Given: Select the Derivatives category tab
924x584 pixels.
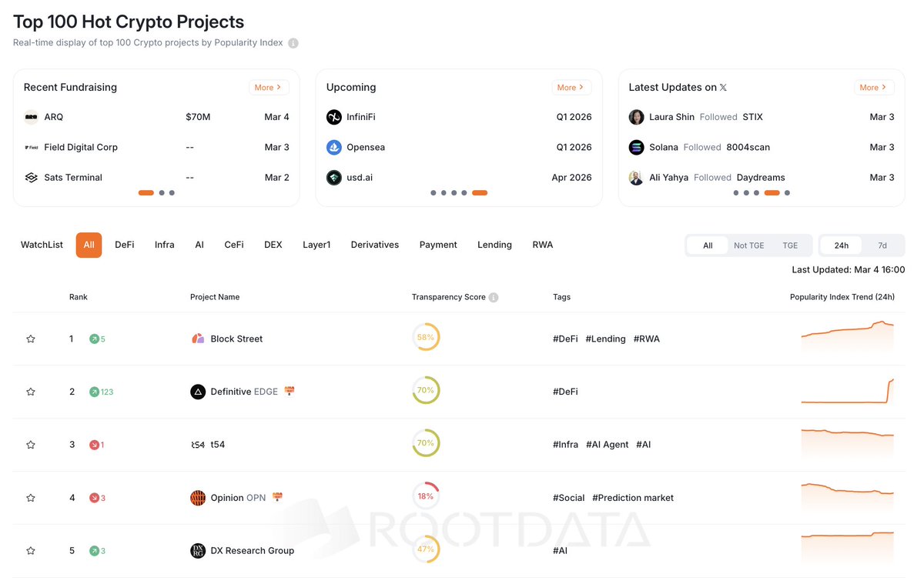Looking at the screenshot, I should 375,245.
